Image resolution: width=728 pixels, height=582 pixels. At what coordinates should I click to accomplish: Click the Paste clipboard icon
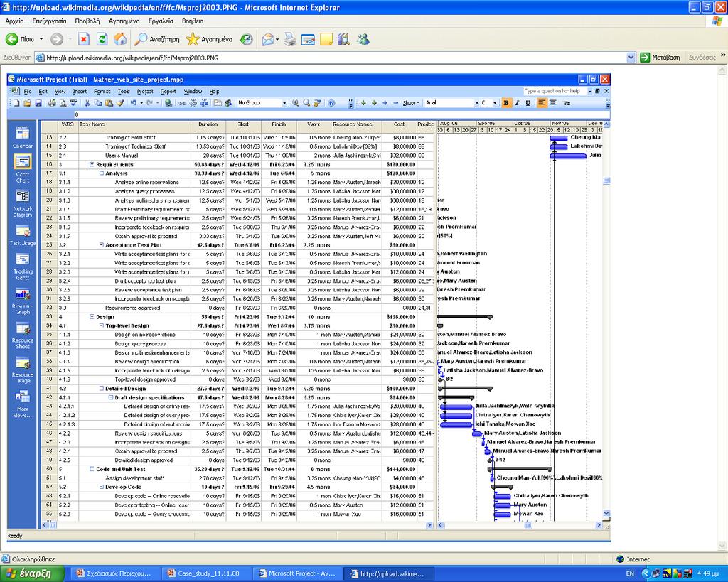(109, 103)
